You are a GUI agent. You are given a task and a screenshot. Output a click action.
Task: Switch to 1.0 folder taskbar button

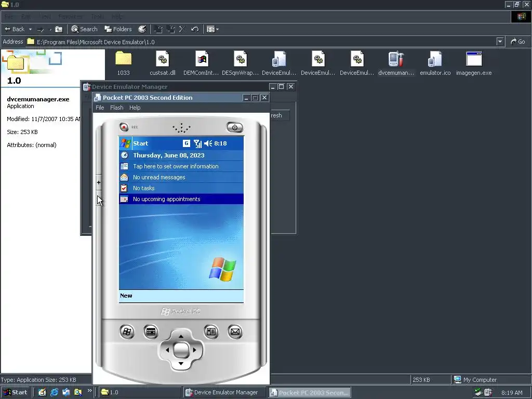coord(140,392)
